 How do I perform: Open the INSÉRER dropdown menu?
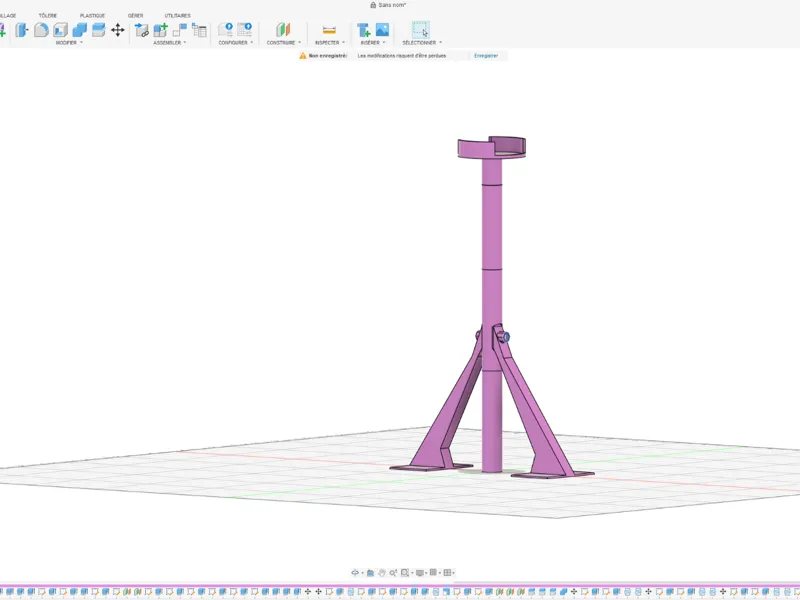click(x=373, y=43)
